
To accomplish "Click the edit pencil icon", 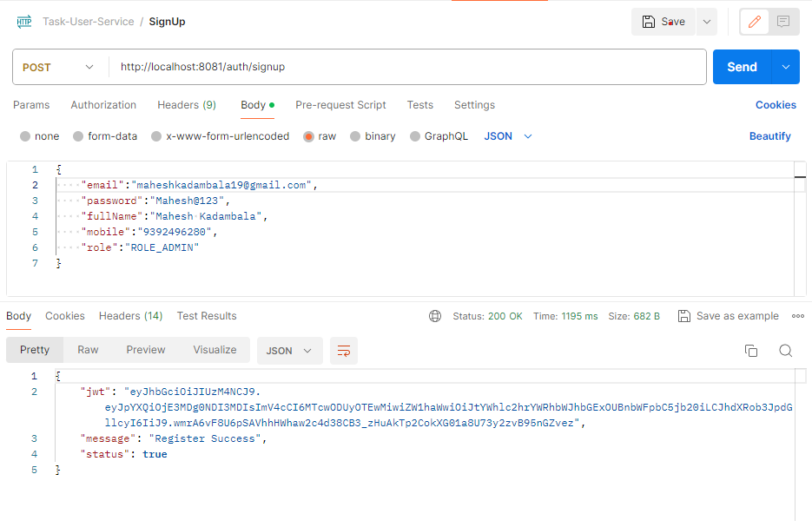I will pos(754,22).
